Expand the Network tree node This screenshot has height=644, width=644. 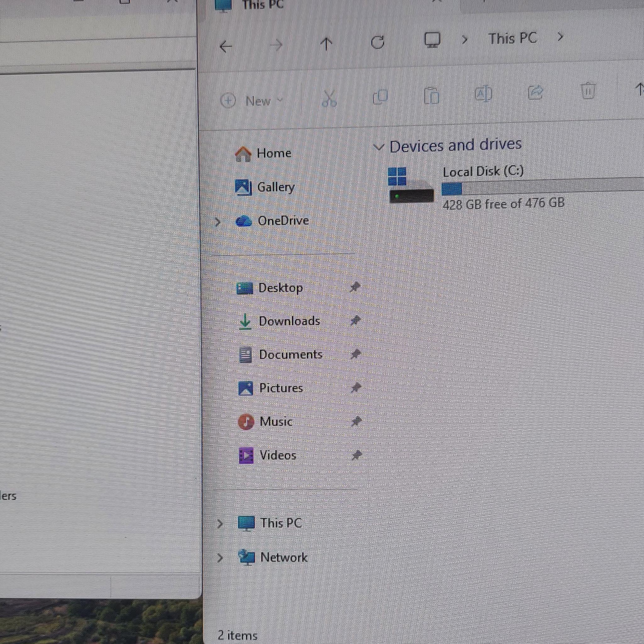(220, 558)
